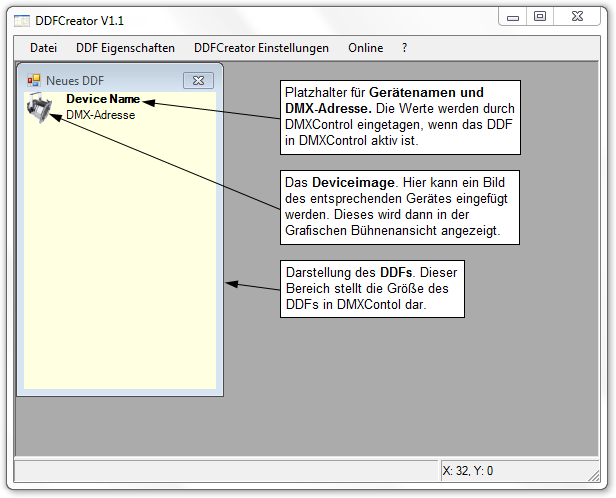Click the X/Y coordinates in the status bar
Image resolution: width=616 pixels, height=498 pixels.
(468, 471)
